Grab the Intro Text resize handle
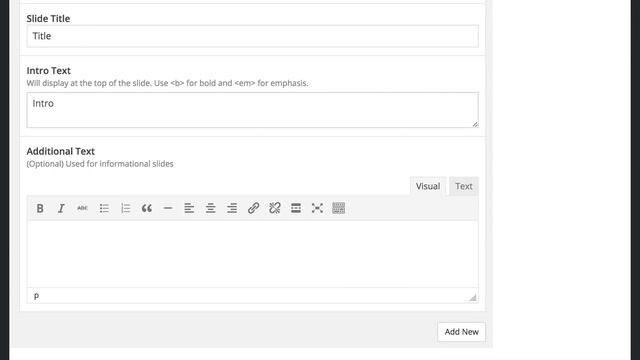The width and height of the screenshot is (640, 360). [x=475, y=124]
